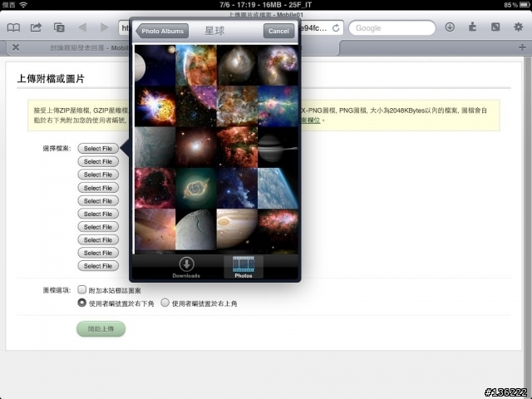Select 使用者編號置於右上角 radio option
The height and width of the screenshot is (399, 532).
coord(165,303)
